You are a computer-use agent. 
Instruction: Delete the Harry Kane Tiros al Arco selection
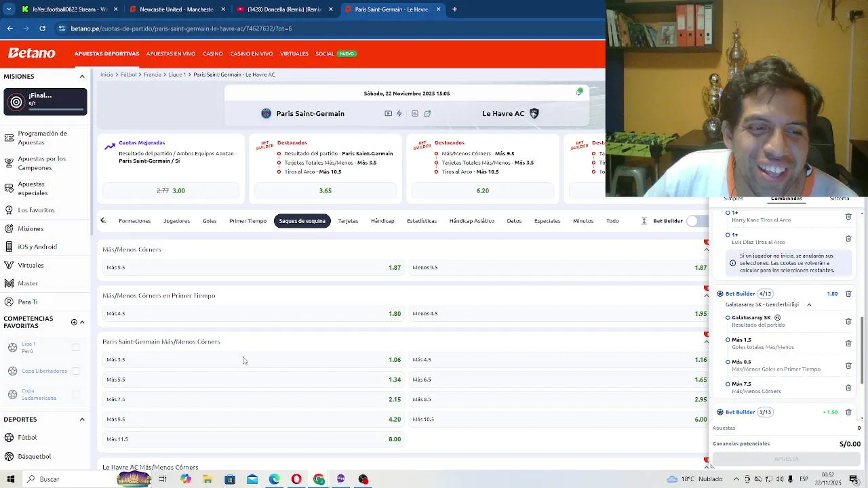(x=848, y=217)
